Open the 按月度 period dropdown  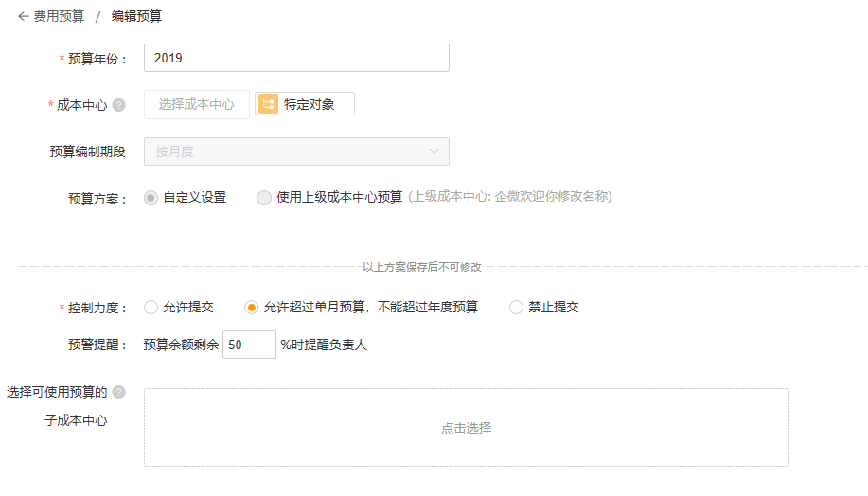tap(296, 151)
